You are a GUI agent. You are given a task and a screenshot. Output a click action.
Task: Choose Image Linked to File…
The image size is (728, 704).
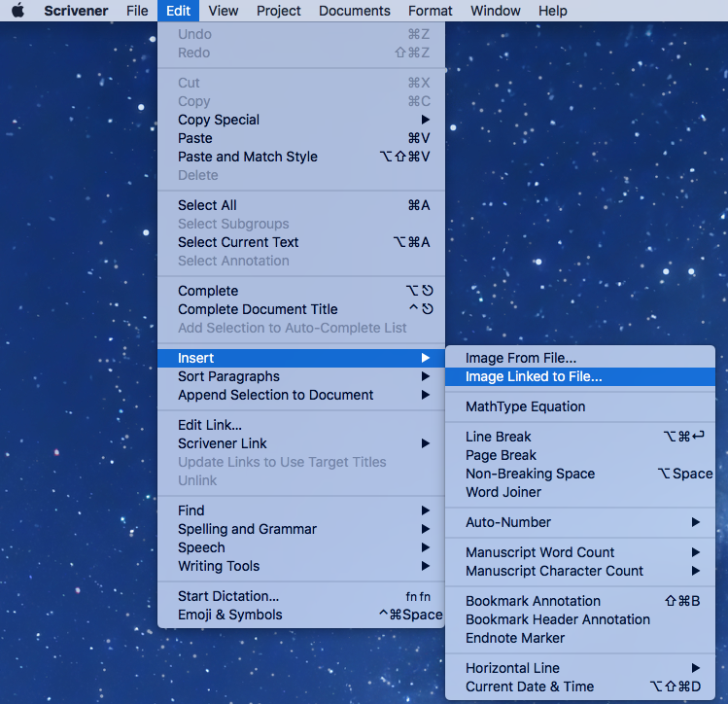click(580, 376)
